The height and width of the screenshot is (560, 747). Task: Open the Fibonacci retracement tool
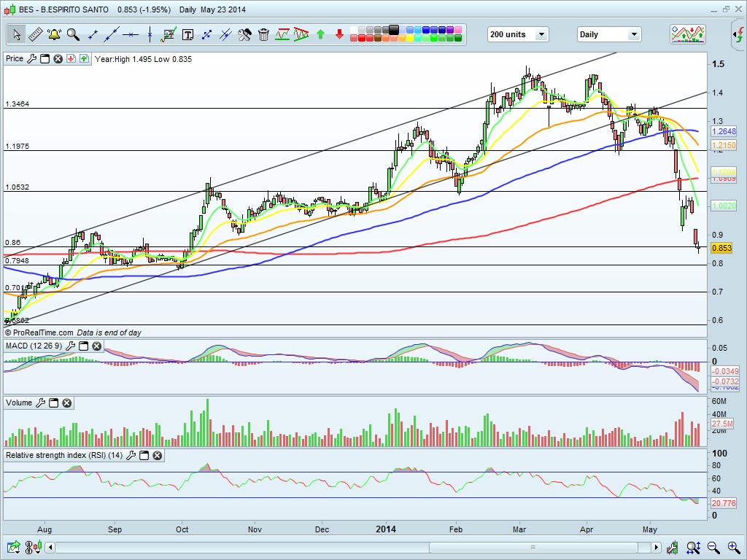point(169,34)
